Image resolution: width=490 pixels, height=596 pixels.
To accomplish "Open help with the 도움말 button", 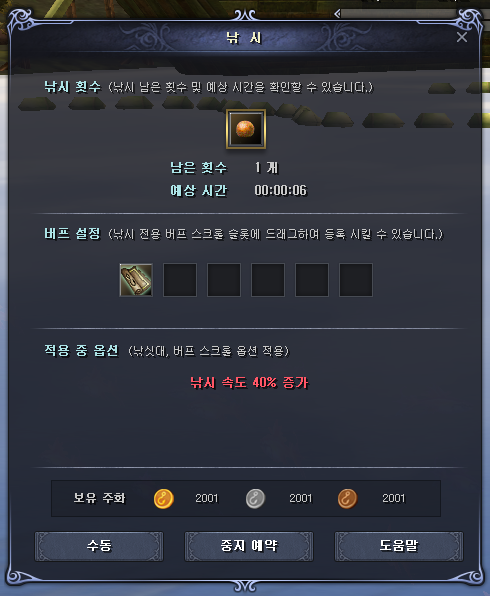I will tap(399, 546).
